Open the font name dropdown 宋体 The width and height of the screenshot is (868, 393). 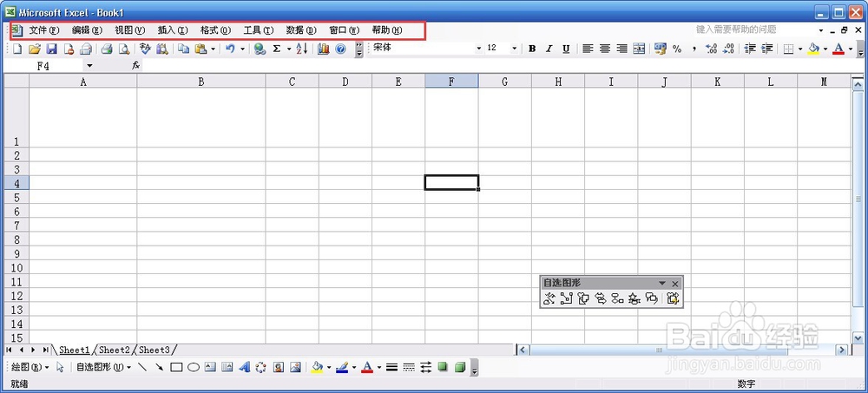(479, 49)
